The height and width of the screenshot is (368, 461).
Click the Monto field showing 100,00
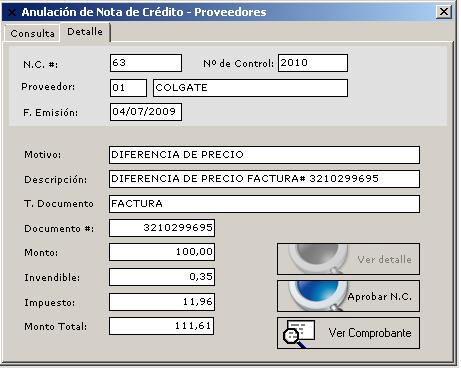[x=162, y=252]
